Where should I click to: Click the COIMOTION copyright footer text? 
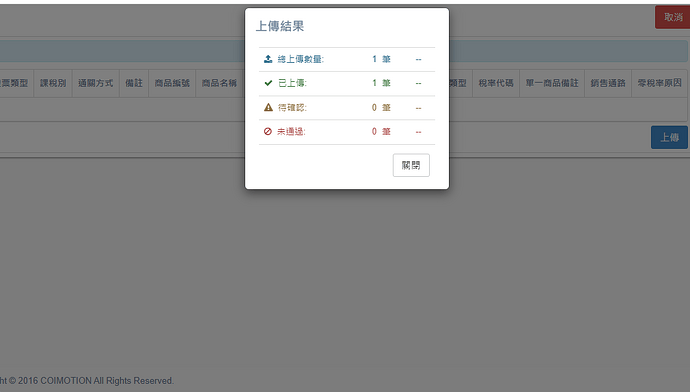click(87, 381)
